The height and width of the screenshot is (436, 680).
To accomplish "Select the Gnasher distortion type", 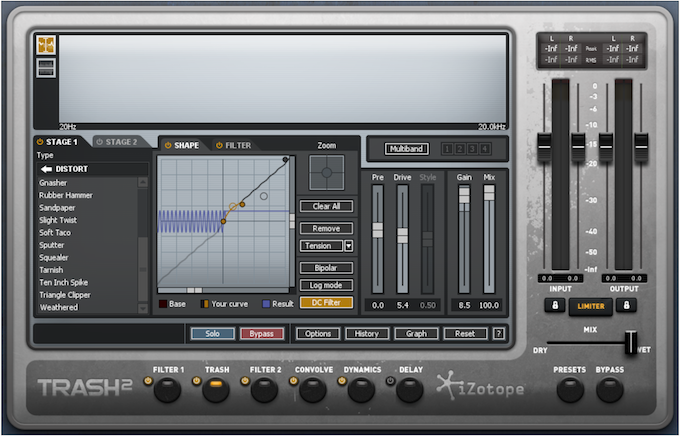I will coord(53,183).
